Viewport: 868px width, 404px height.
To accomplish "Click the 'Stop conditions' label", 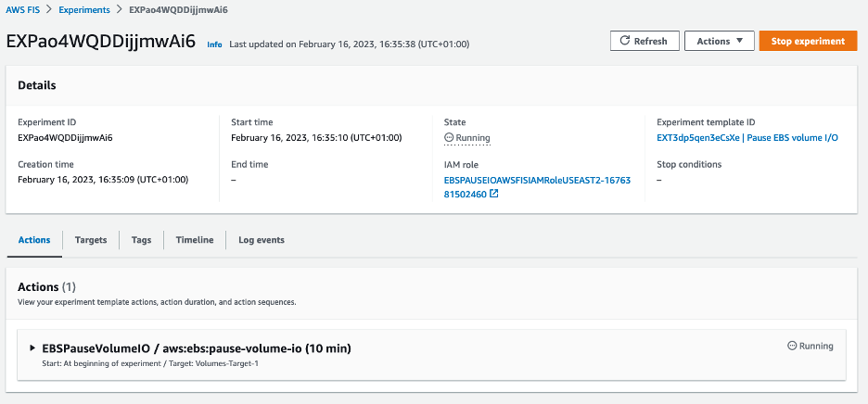I will (689, 164).
